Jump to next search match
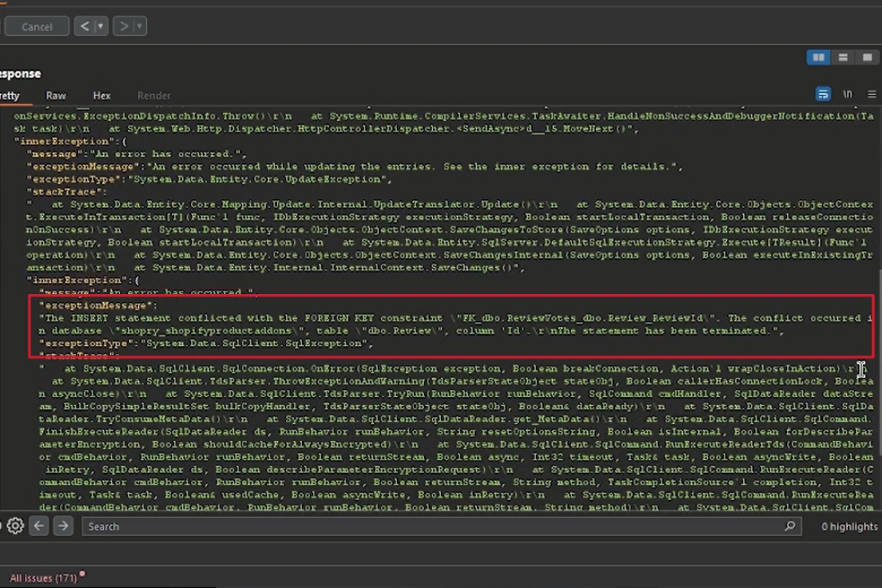Image resolution: width=882 pixels, height=588 pixels. pyautogui.click(x=63, y=527)
